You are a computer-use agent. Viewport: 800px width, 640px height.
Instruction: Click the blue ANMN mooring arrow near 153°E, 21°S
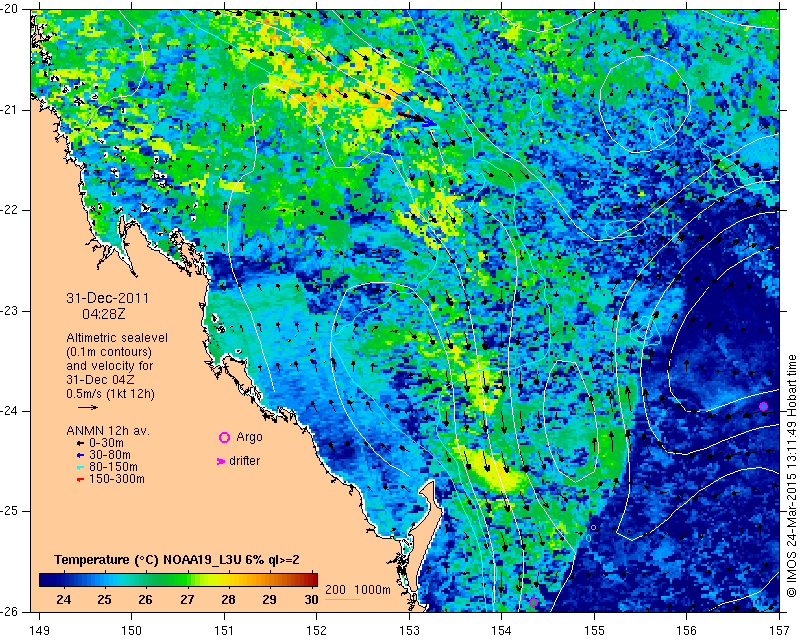[430, 122]
